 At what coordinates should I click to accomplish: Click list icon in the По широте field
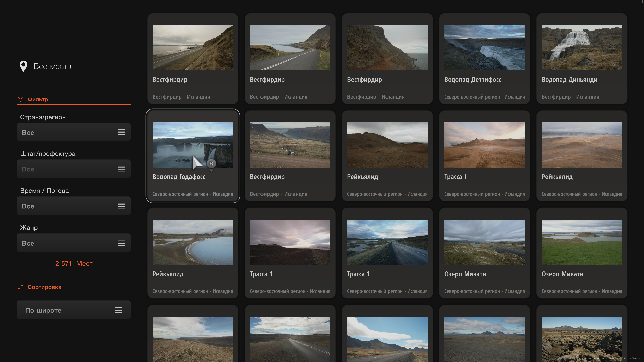point(118,310)
